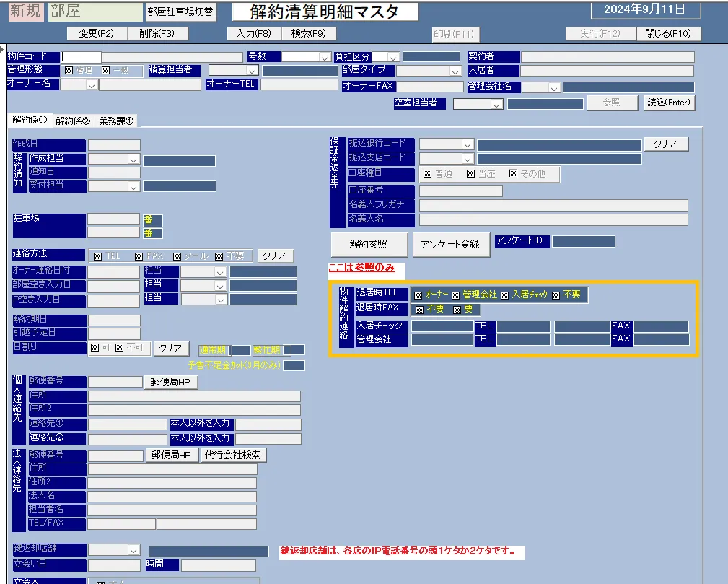Click the 物件コード input field

click(x=82, y=57)
